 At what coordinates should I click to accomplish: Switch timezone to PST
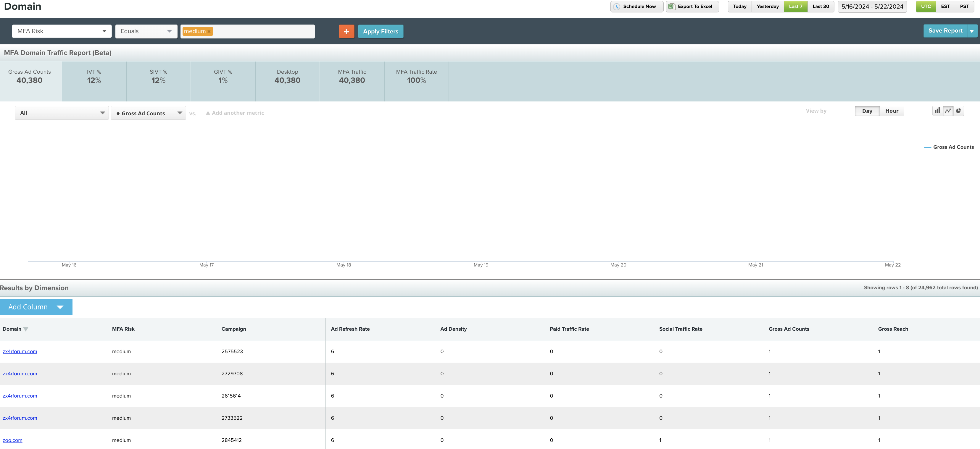click(x=964, y=7)
